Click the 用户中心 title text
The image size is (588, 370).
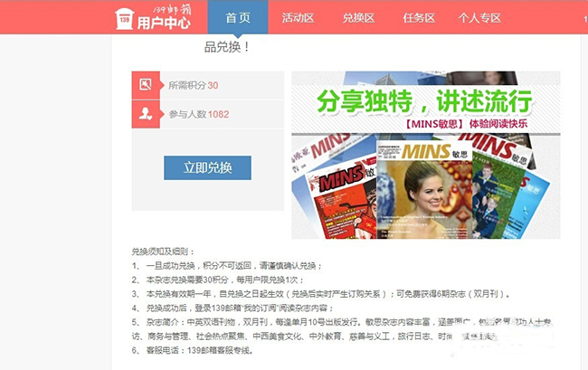pos(164,23)
